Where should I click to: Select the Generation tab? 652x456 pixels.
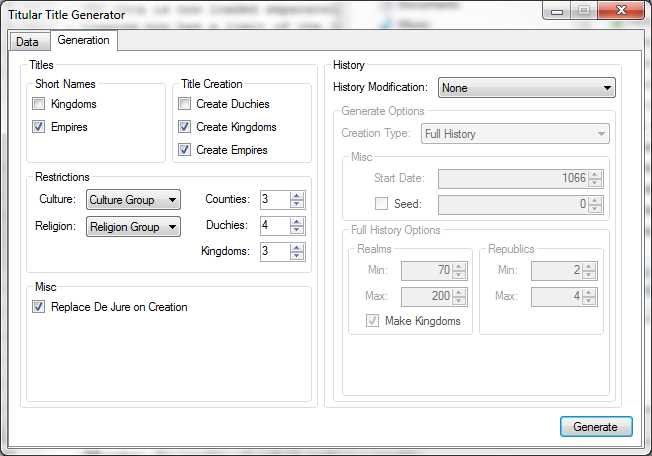pos(83,41)
